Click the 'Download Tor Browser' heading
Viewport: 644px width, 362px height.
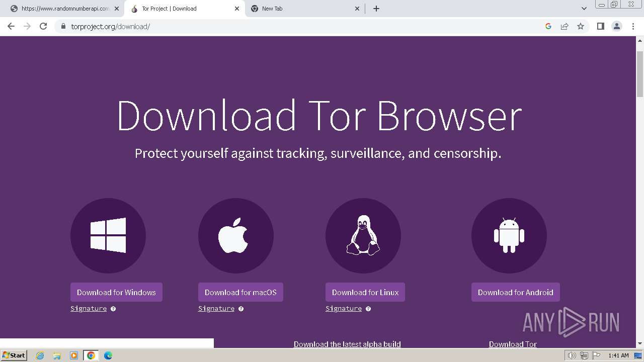319,116
